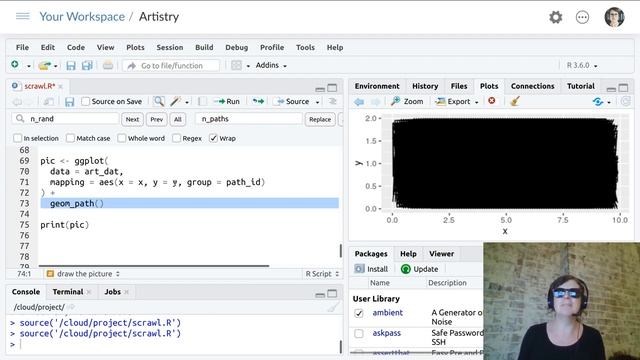Image resolution: width=640 pixels, height=360 pixels.
Task: Re-run previous code region icon
Action: tap(258, 101)
